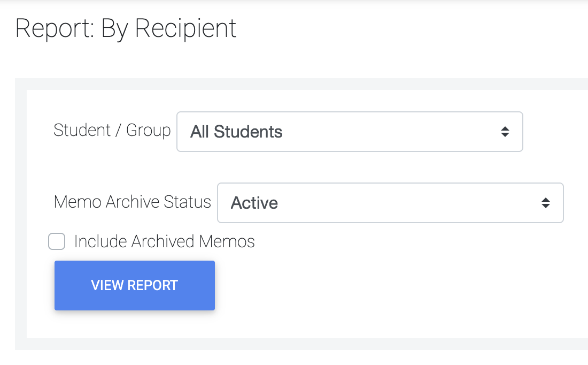
Task: Click the word Archived in the checkbox label
Action: [x=163, y=241]
